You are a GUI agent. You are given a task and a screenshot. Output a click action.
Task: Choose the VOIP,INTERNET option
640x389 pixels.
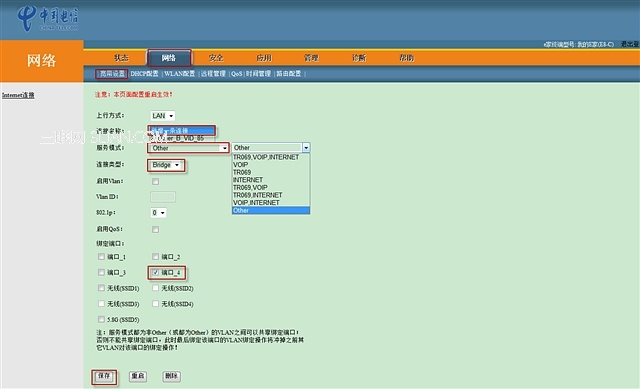271,202
